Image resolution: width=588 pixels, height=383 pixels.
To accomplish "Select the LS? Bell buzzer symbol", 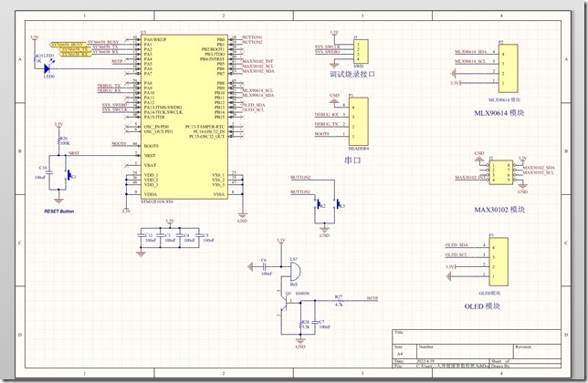I will click(x=295, y=271).
